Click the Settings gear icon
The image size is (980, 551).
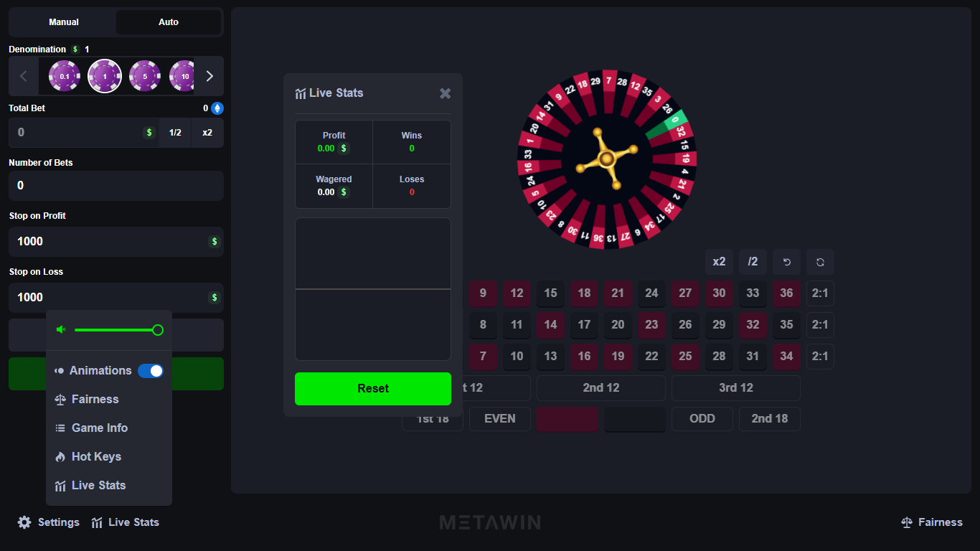point(24,522)
